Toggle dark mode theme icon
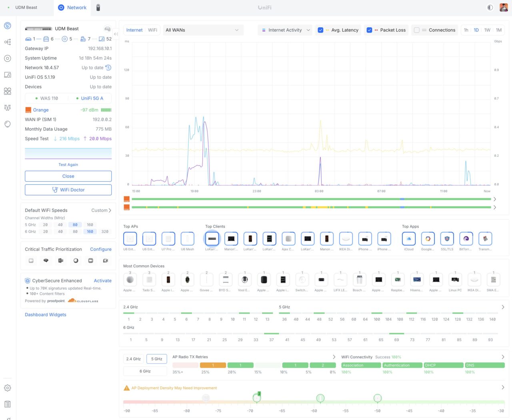 point(490,8)
